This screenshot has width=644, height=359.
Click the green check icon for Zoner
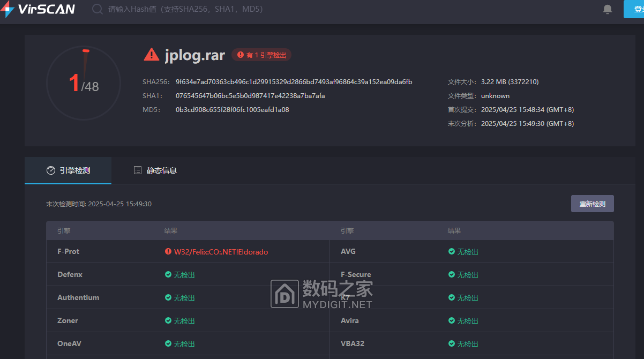(168, 320)
